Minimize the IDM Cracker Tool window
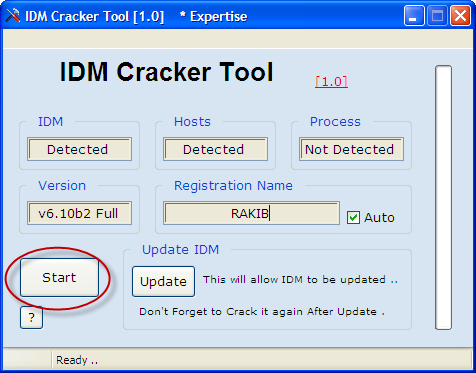Image resolution: width=476 pixels, height=373 pixels. click(414, 16)
